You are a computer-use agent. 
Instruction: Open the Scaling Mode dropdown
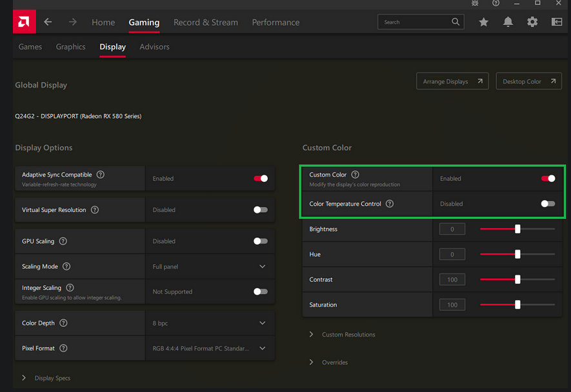click(262, 266)
